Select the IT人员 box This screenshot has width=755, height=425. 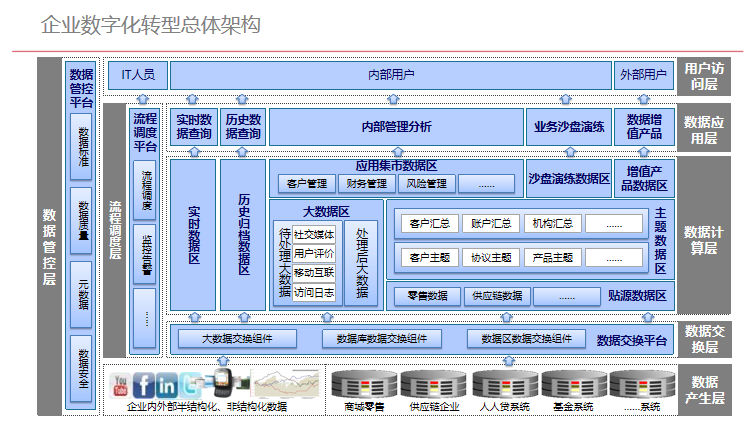pyautogui.click(x=138, y=75)
